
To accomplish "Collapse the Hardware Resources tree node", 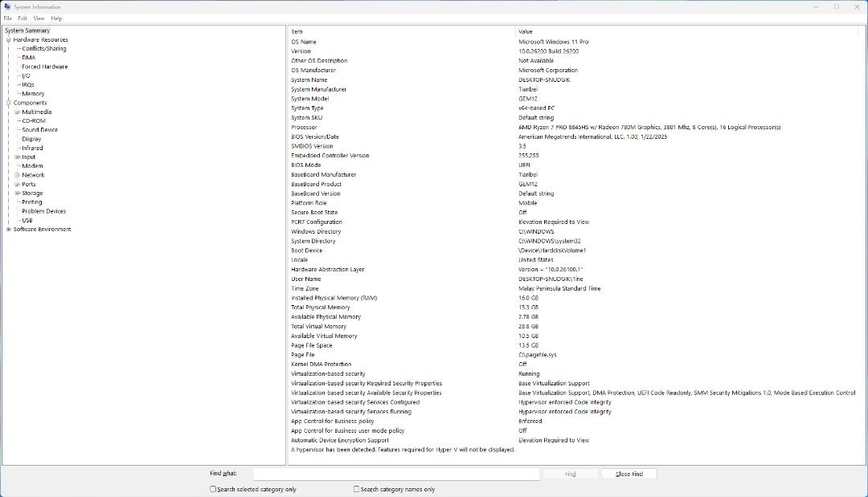I will [x=9, y=39].
